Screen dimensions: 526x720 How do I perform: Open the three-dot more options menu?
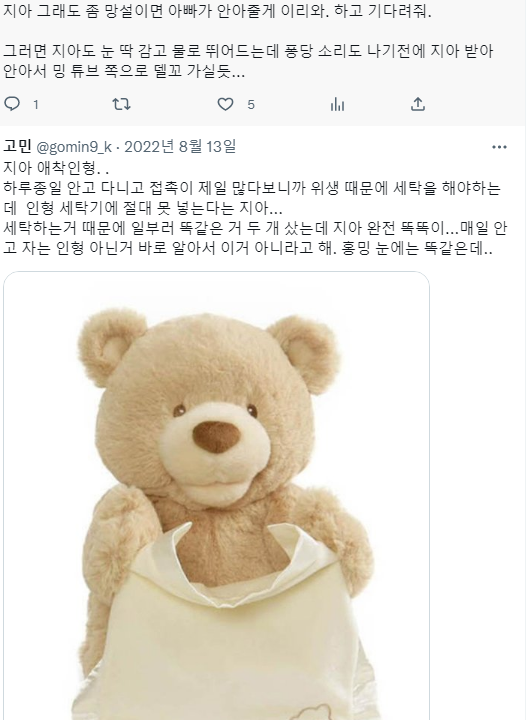pyautogui.click(x=499, y=147)
